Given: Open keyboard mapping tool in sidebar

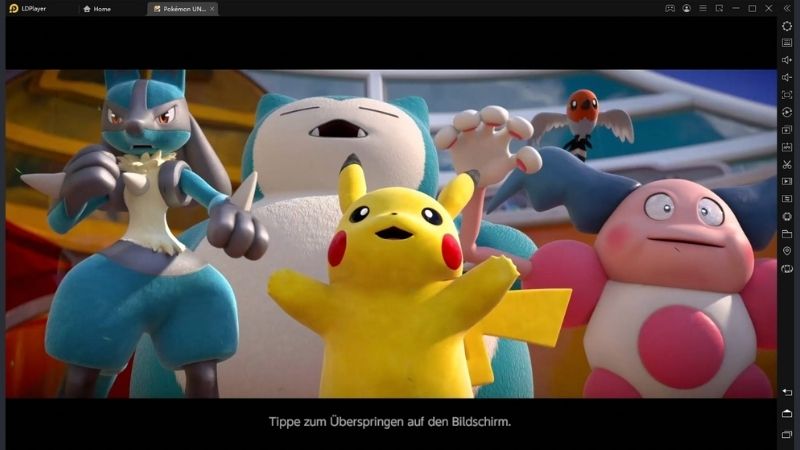Looking at the screenshot, I should point(787,43).
